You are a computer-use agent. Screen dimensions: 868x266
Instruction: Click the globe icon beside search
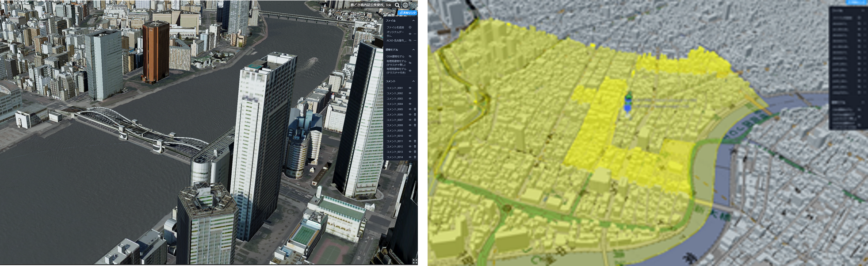point(405,5)
